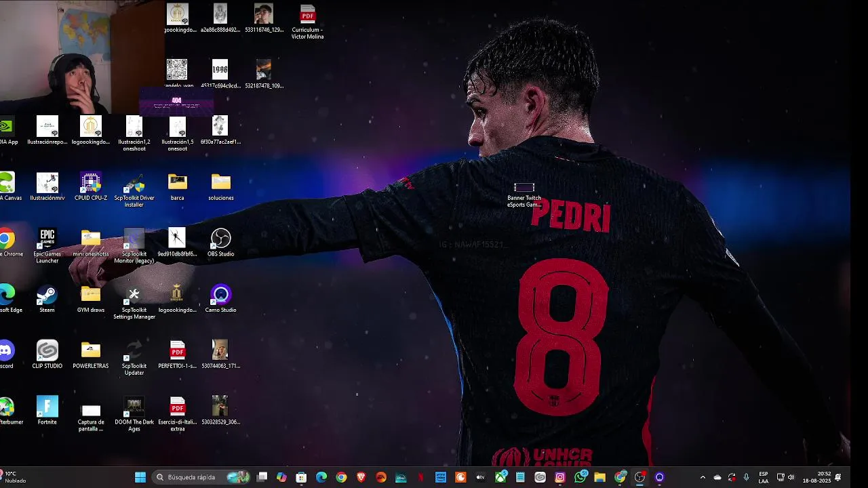Launch DOOM The Dark Ages shortcut
Screen dimensions: 868x488
134,415
